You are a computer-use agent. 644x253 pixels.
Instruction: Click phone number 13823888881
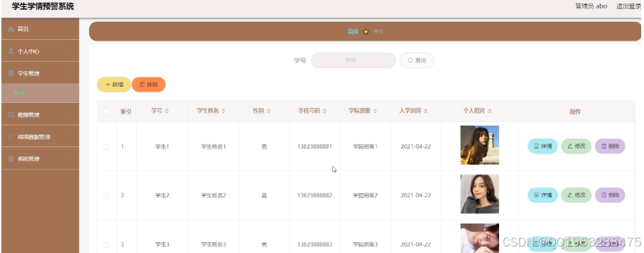click(x=315, y=146)
